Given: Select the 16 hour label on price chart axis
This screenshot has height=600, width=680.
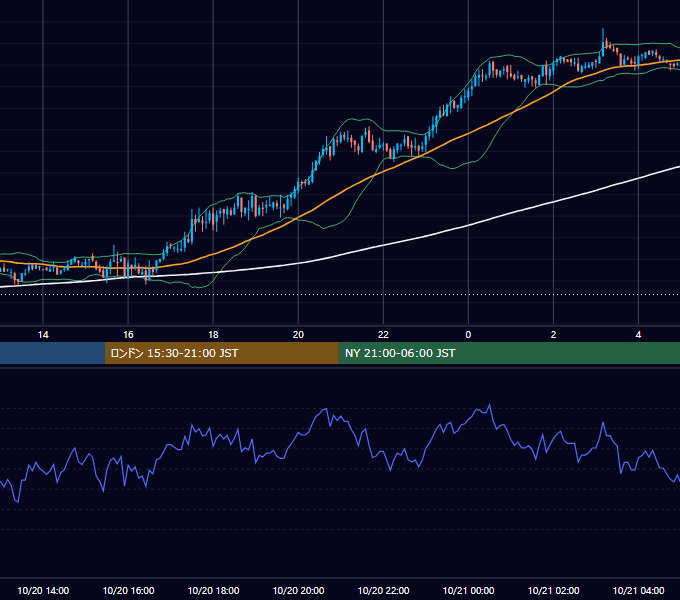Looking at the screenshot, I should tap(128, 335).
